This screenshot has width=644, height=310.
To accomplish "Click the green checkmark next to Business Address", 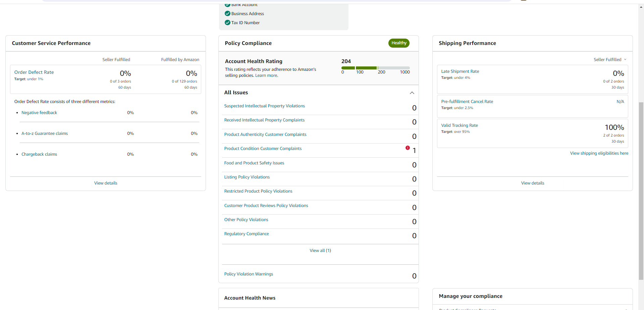I will tap(227, 13).
